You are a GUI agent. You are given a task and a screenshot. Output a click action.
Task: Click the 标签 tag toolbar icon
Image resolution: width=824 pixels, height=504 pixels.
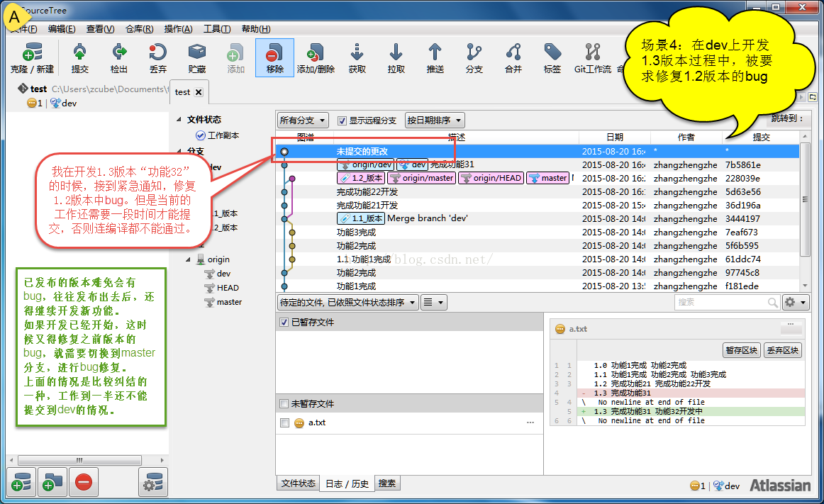[552, 58]
